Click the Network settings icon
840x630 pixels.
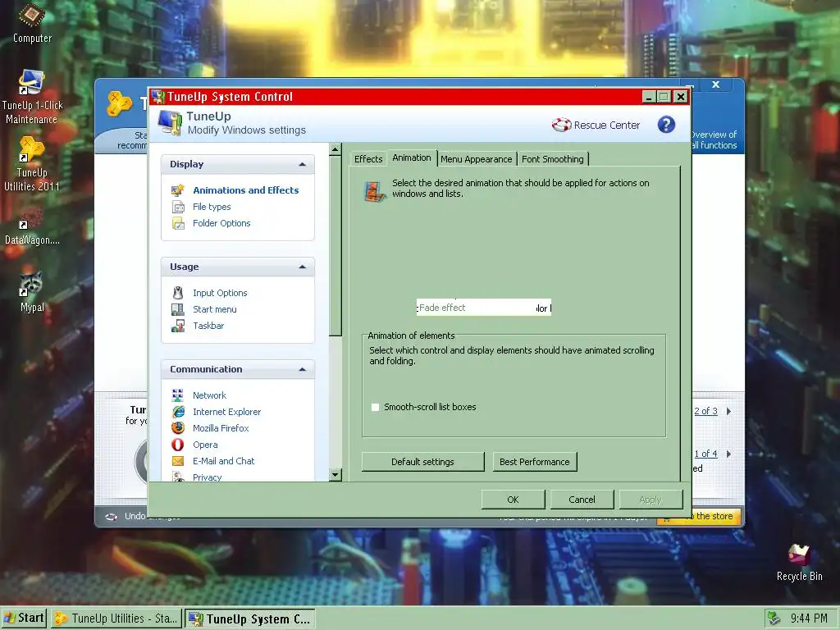178,395
